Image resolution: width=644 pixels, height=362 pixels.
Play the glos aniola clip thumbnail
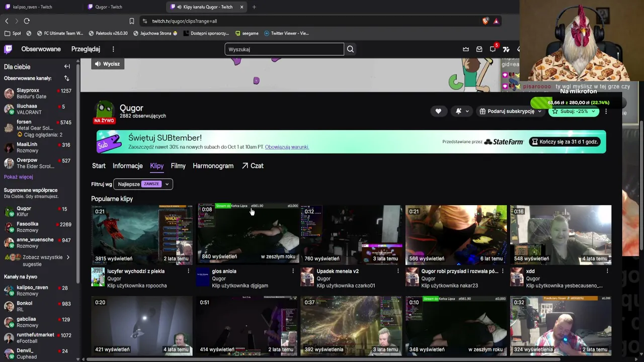pyautogui.click(x=248, y=233)
